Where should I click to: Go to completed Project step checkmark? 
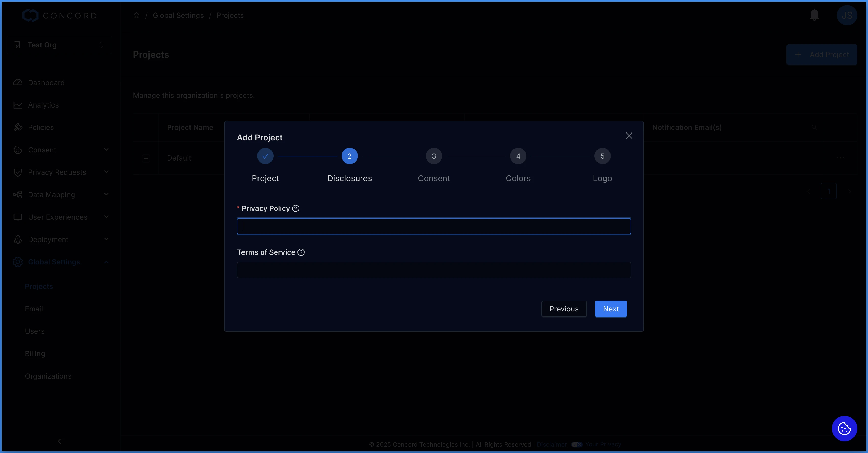tap(265, 156)
